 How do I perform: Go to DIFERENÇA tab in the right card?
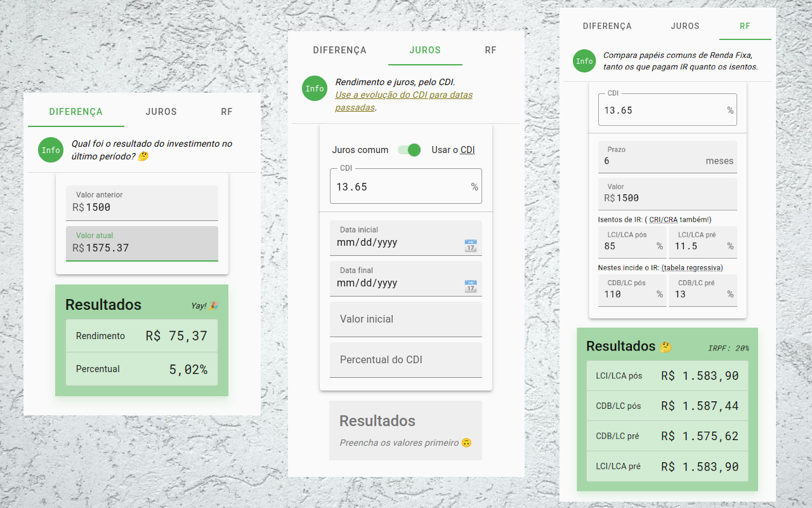[x=607, y=26]
